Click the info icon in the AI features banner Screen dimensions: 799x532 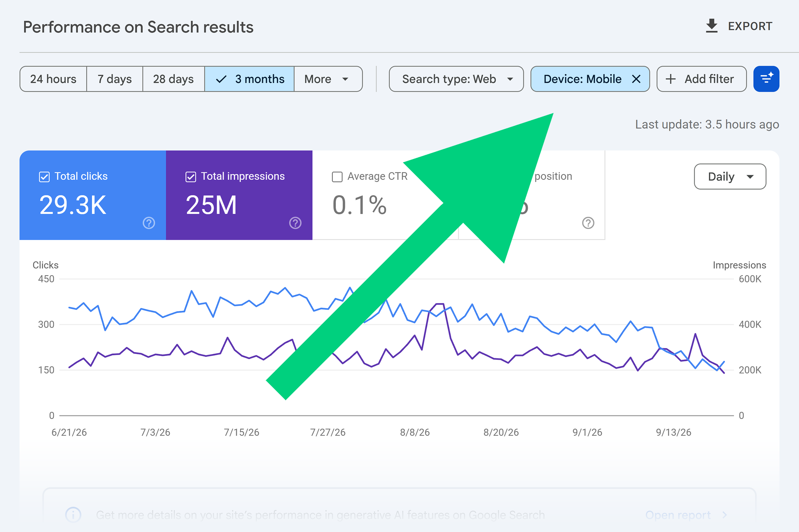pyautogui.click(x=73, y=515)
